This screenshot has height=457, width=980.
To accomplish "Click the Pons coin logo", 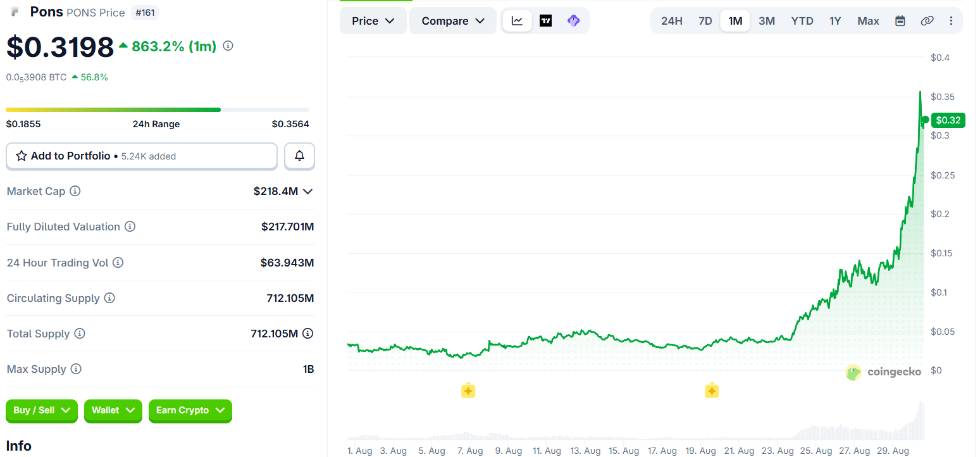I will 15,12.
